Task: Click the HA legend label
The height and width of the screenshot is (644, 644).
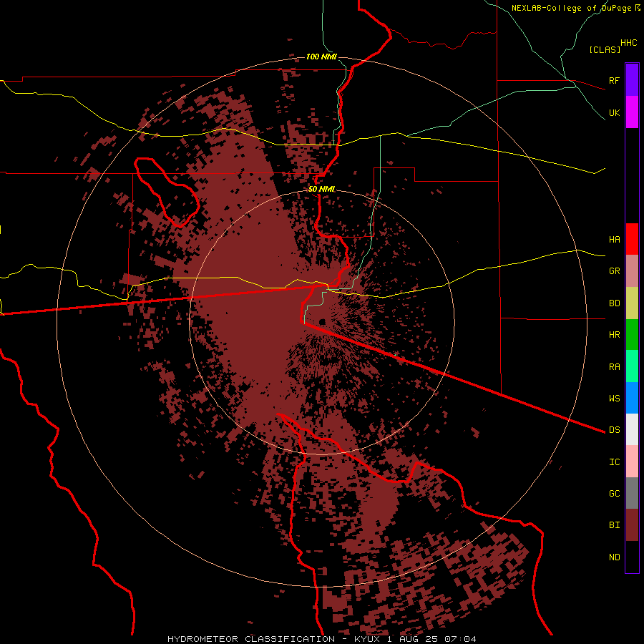Action: (614, 239)
